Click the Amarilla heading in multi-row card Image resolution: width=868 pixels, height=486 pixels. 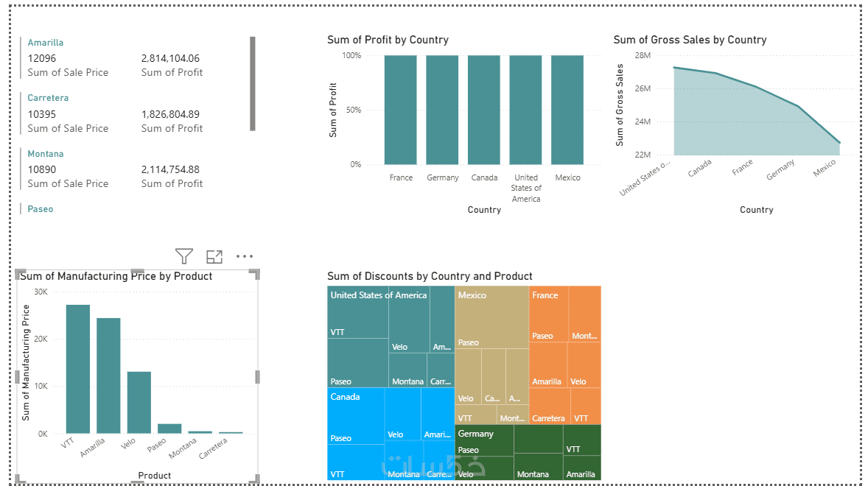[x=46, y=43]
